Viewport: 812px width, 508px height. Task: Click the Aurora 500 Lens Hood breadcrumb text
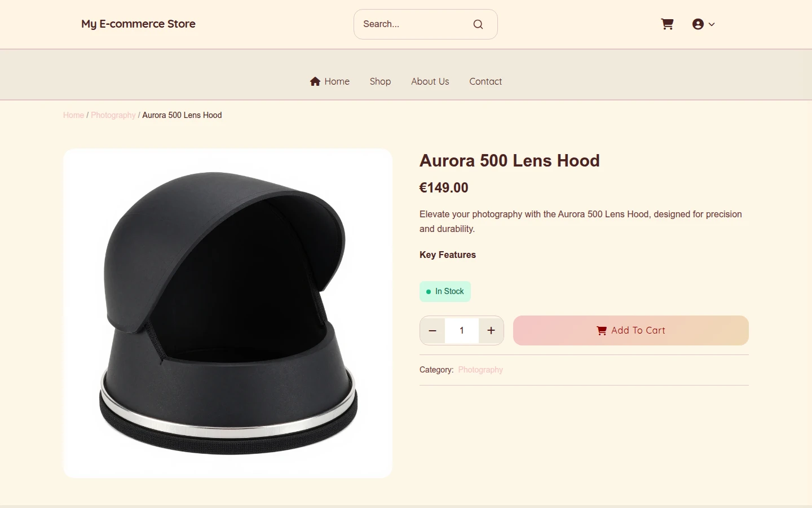182,115
